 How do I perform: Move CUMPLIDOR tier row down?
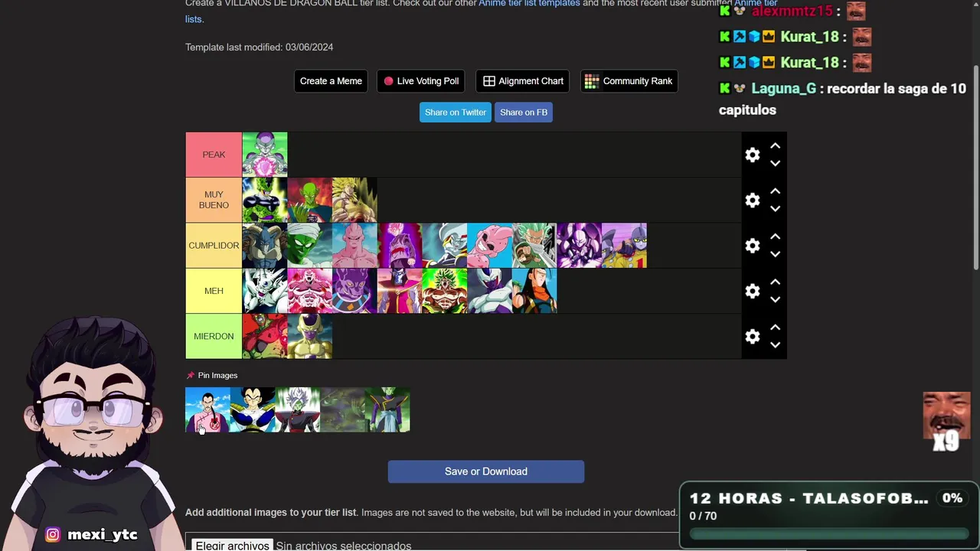click(x=775, y=254)
